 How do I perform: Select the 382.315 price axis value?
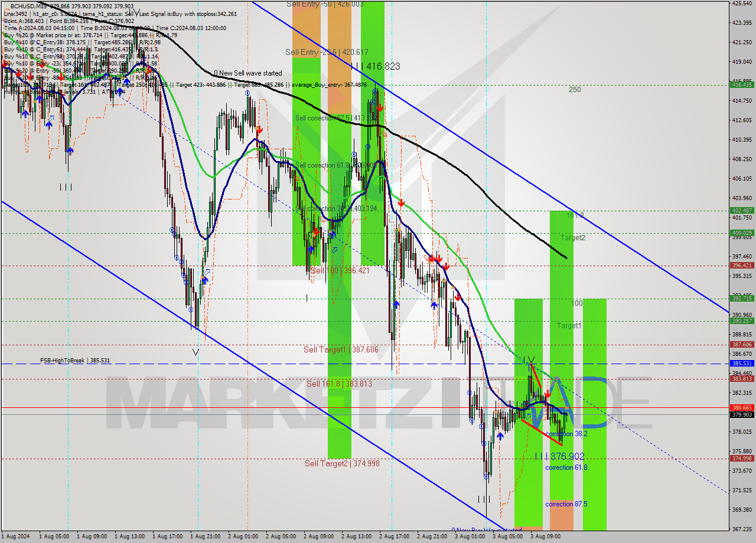742,393
